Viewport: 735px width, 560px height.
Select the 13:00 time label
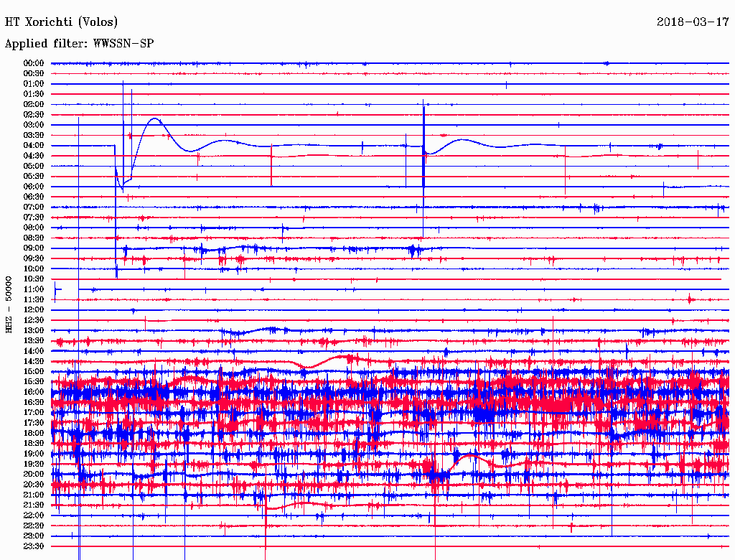(x=34, y=331)
